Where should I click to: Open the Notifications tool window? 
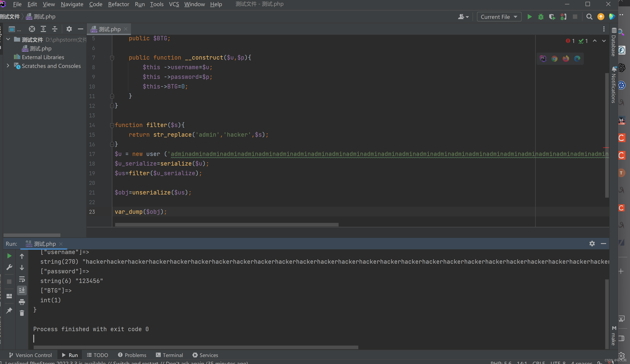tap(614, 85)
